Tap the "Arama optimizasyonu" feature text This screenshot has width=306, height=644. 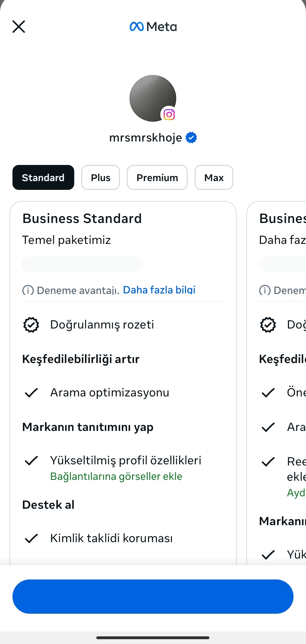tap(110, 392)
